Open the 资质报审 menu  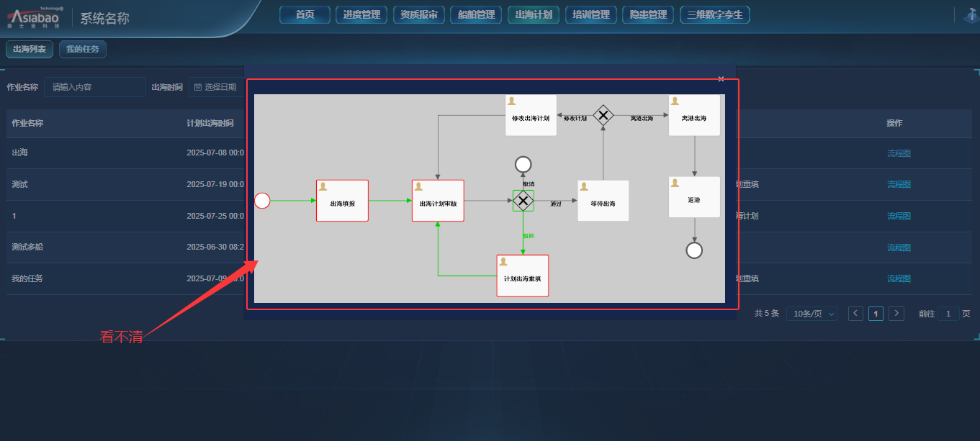pyautogui.click(x=419, y=15)
